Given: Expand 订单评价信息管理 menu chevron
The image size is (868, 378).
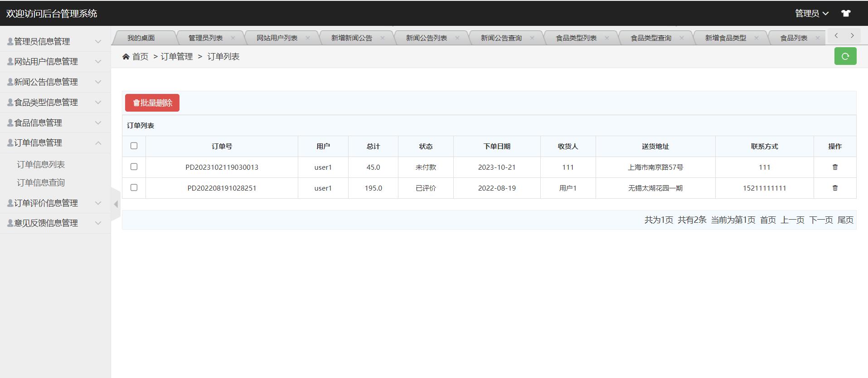Looking at the screenshot, I should (x=98, y=203).
